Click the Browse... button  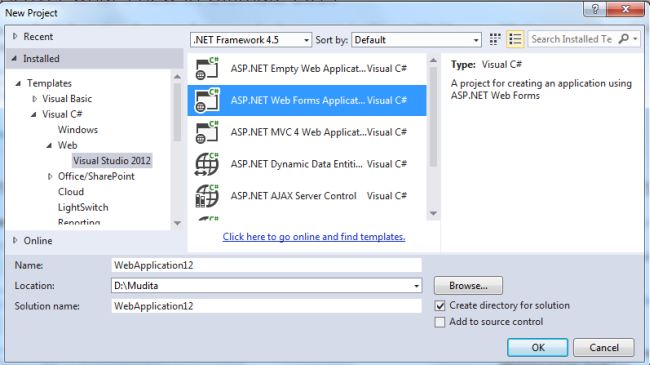click(468, 286)
